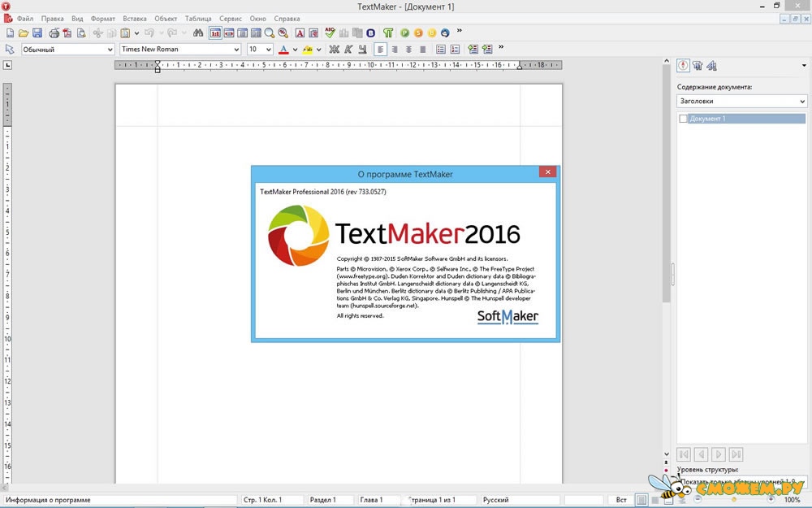Open the Заголовки dropdown in the sidebar
This screenshot has width=812, height=508.
tap(741, 101)
